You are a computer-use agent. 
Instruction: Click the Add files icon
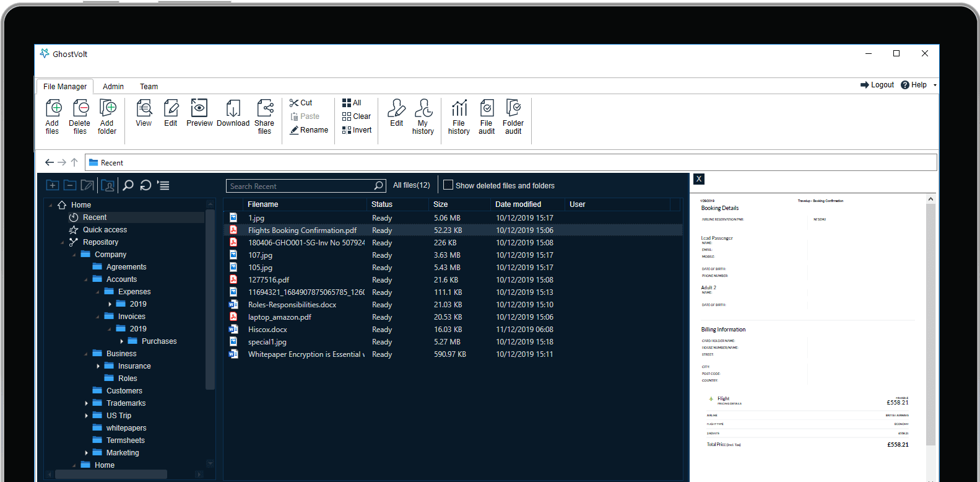click(53, 109)
